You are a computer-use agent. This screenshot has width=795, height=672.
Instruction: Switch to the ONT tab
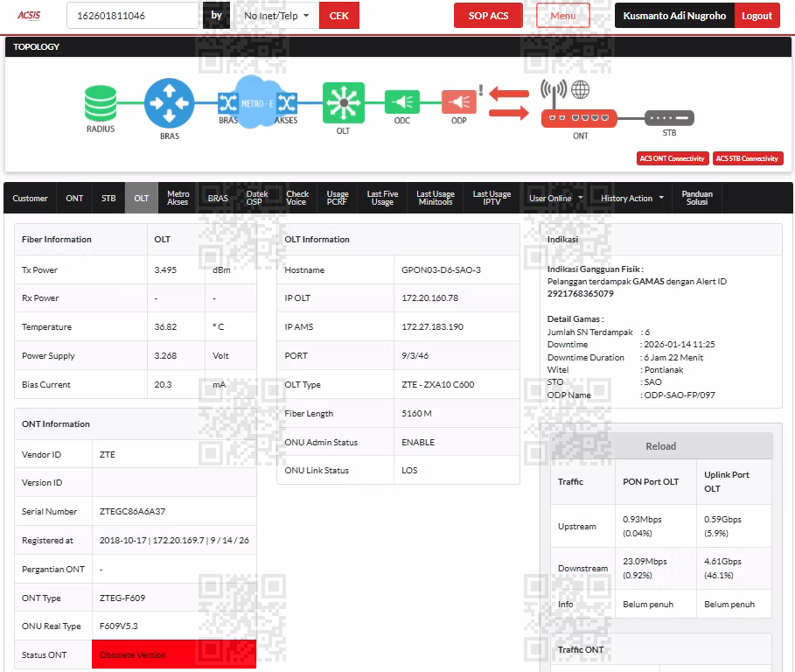click(x=74, y=199)
